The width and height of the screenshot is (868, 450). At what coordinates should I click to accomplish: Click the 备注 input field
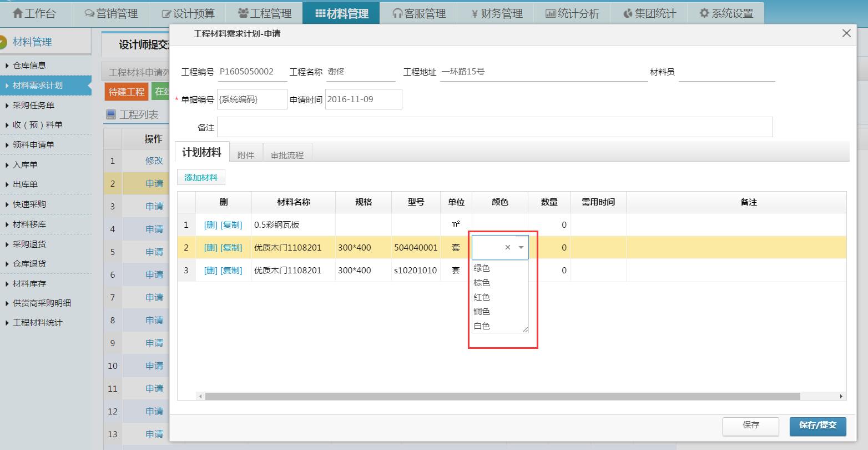coord(494,127)
